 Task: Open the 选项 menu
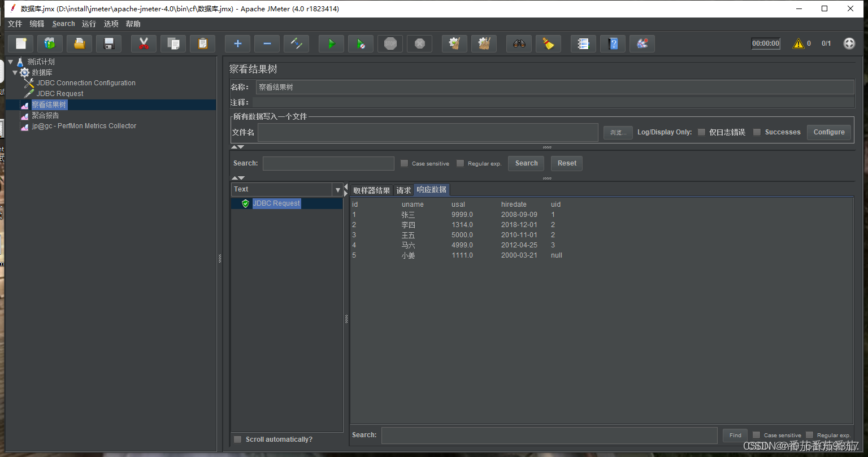111,24
